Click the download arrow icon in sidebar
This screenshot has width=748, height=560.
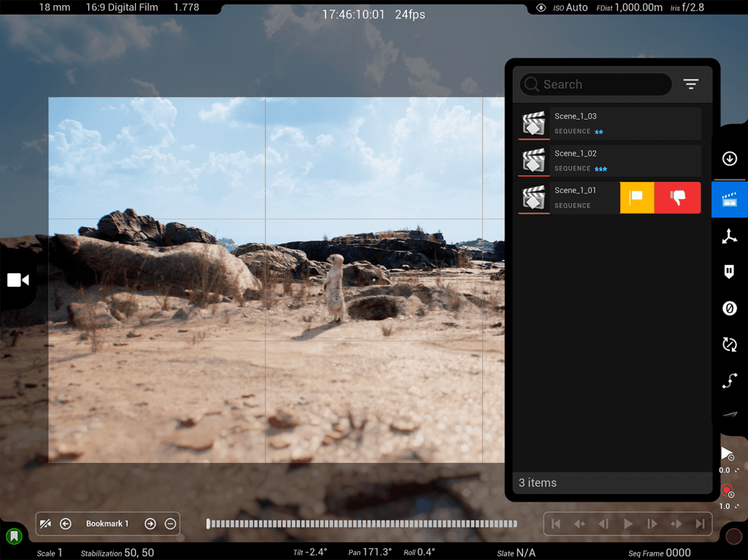729,159
